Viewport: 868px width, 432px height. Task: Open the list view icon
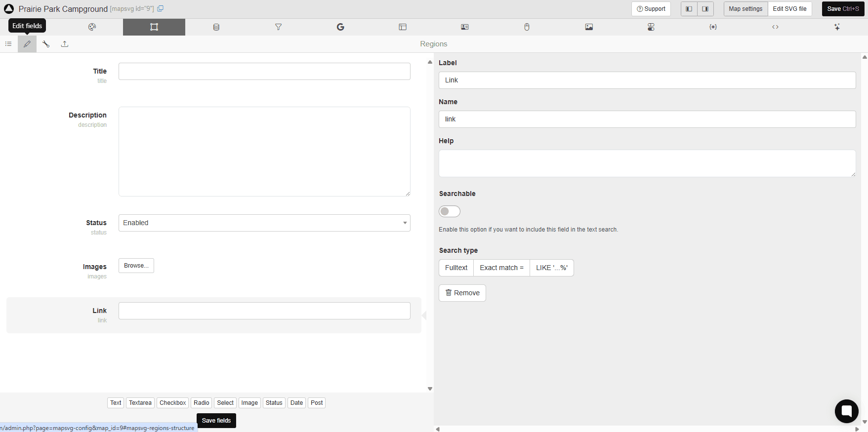pos(8,44)
